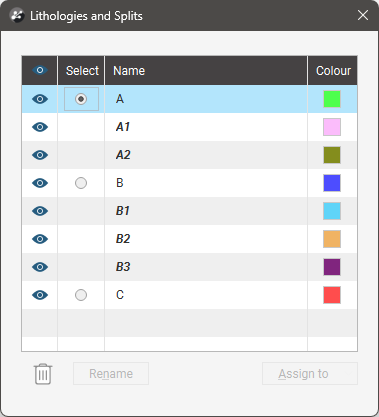Select the B1 split row name
Screen dimensions: 379x417
(x=123, y=211)
